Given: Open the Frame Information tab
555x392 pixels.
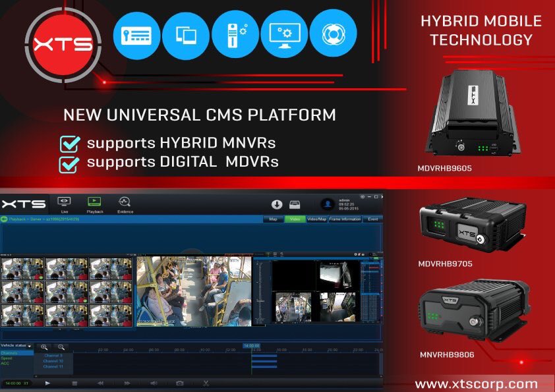Looking at the screenshot, I should (x=345, y=219).
